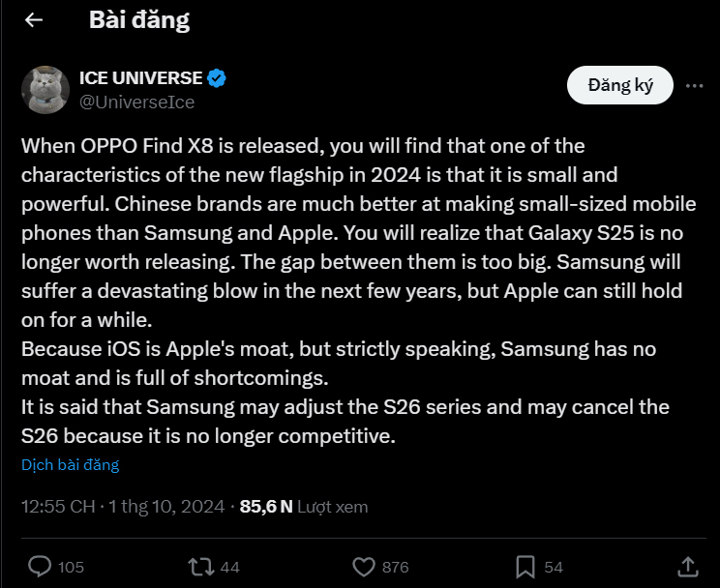Click the 54 bookmarks count
Viewport: 720px width, 588px height.
tap(554, 568)
